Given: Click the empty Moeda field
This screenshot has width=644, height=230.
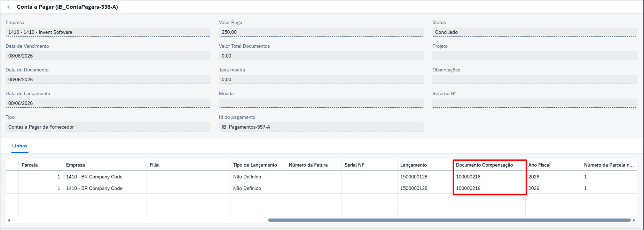Looking at the screenshot, I should [321, 103].
